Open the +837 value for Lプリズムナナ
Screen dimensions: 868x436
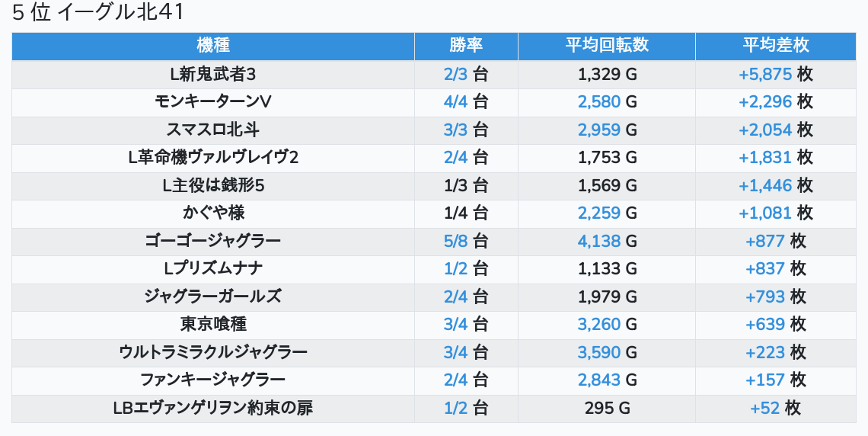coord(765,269)
